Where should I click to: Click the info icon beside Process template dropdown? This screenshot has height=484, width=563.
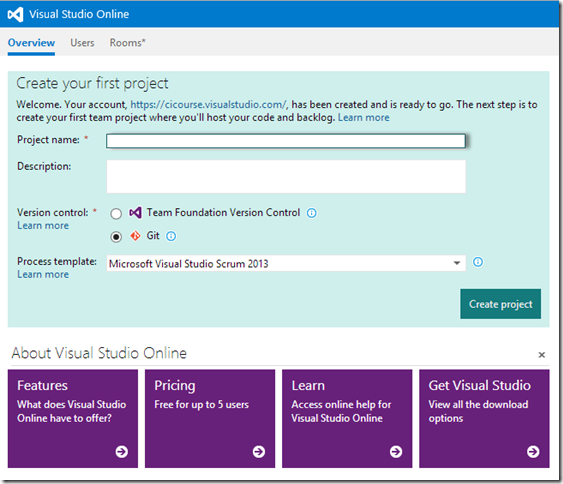(x=478, y=262)
